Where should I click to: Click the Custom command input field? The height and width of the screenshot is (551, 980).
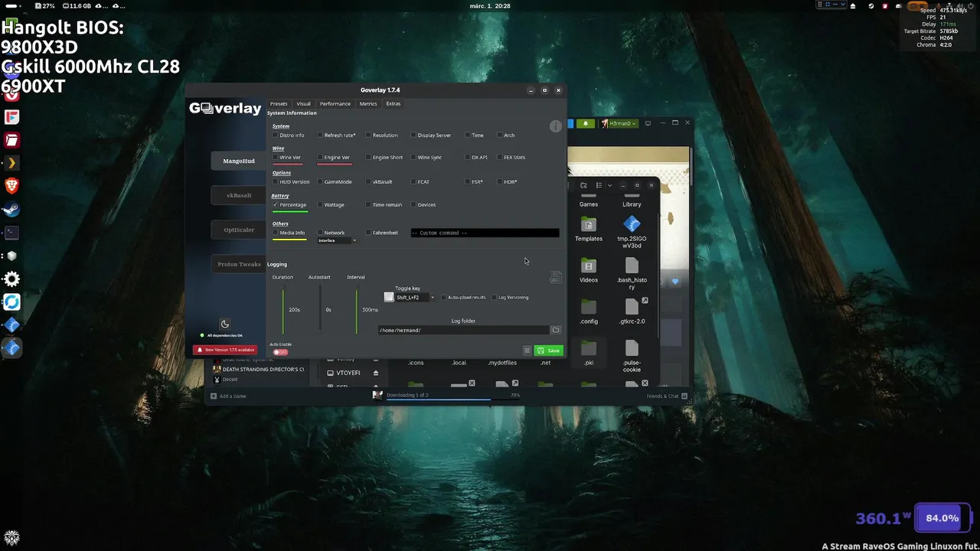pyautogui.click(x=485, y=233)
